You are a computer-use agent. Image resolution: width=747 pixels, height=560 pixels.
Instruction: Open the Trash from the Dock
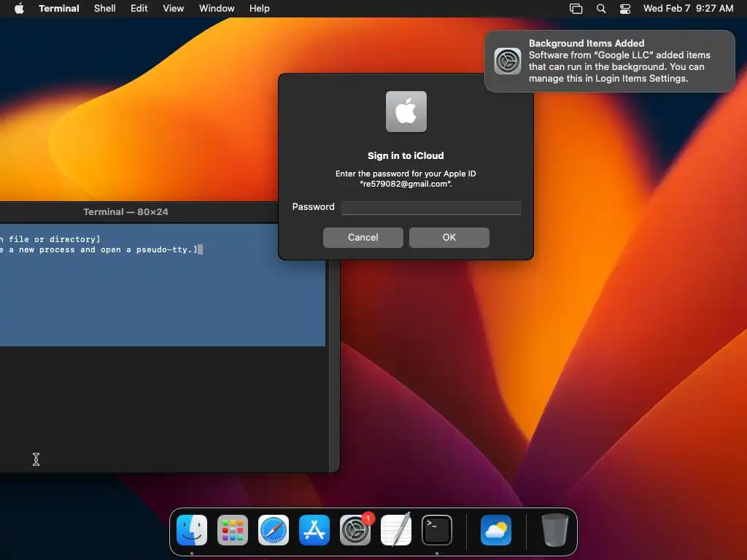[x=555, y=530]
